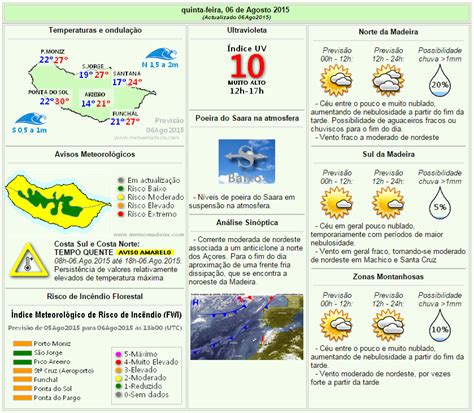
Task: Click the Análise Sinóptica heading
Action: coord(247,223)
